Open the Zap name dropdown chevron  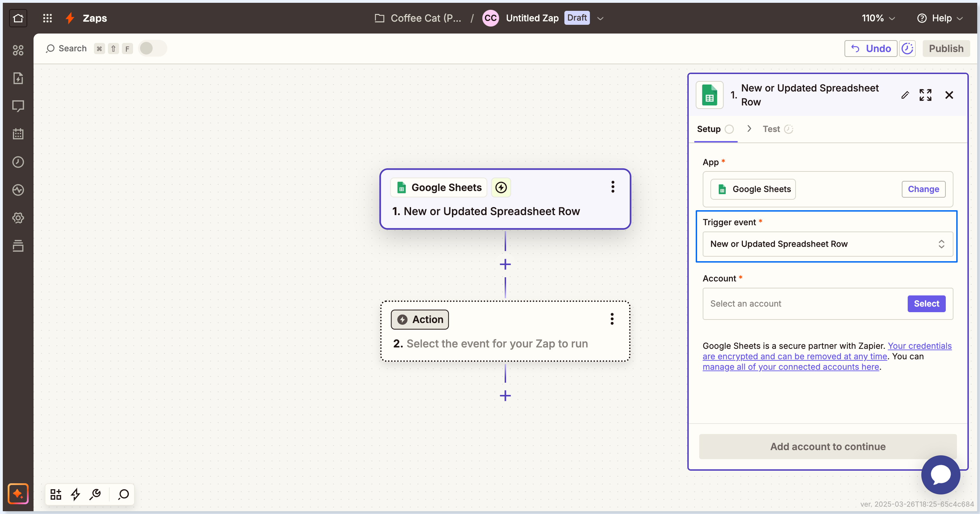[x=600, y=18]
